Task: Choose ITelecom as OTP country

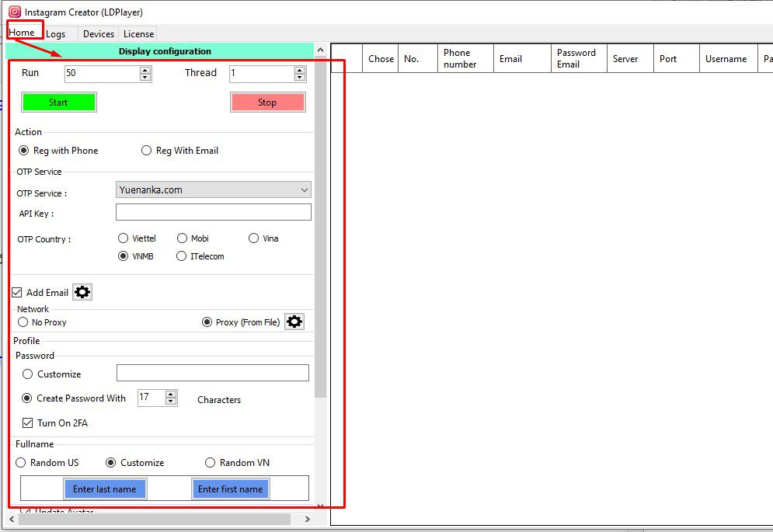Action: [x=200, y=256]
